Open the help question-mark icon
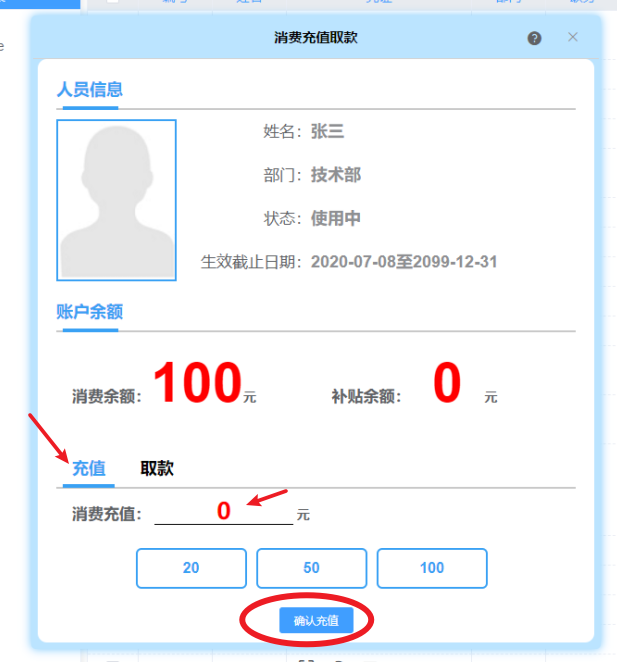Viewport: 617px width, 662px height. [534, 38]
